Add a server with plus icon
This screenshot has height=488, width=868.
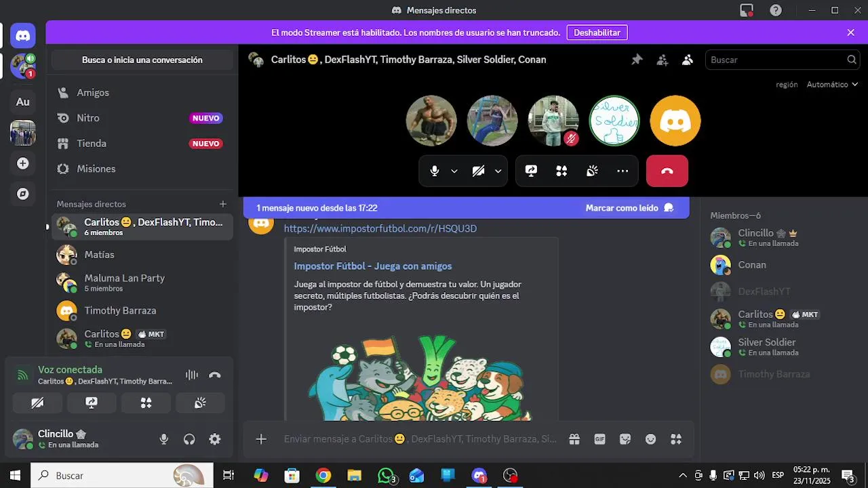click(22, 163)
